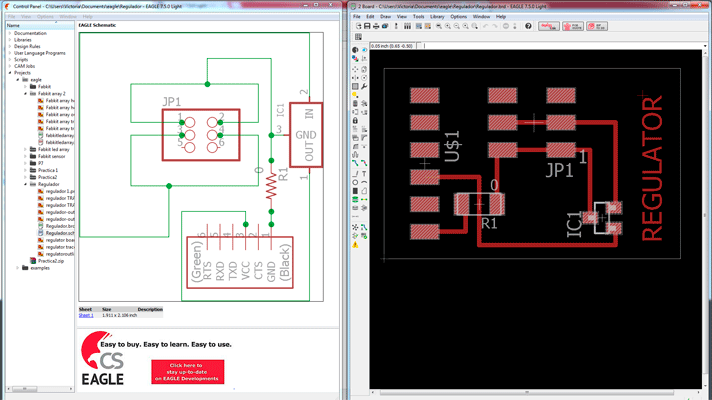
Task: Expand the Documentation tree node
Action: (10, 33)
